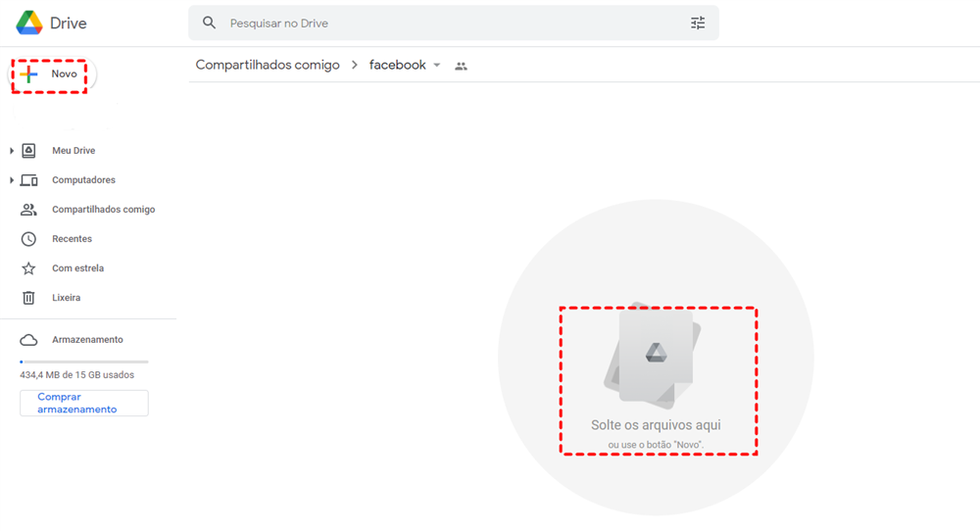
Task: Click the 434,4 MB de 15 GB usados text
Action: tap(76, 375)
